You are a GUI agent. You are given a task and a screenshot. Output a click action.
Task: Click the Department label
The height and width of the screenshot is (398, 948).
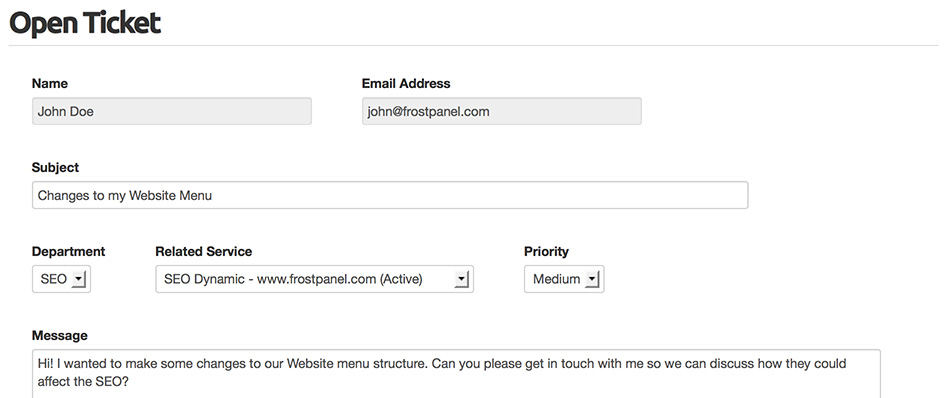[x=68, y=252]
